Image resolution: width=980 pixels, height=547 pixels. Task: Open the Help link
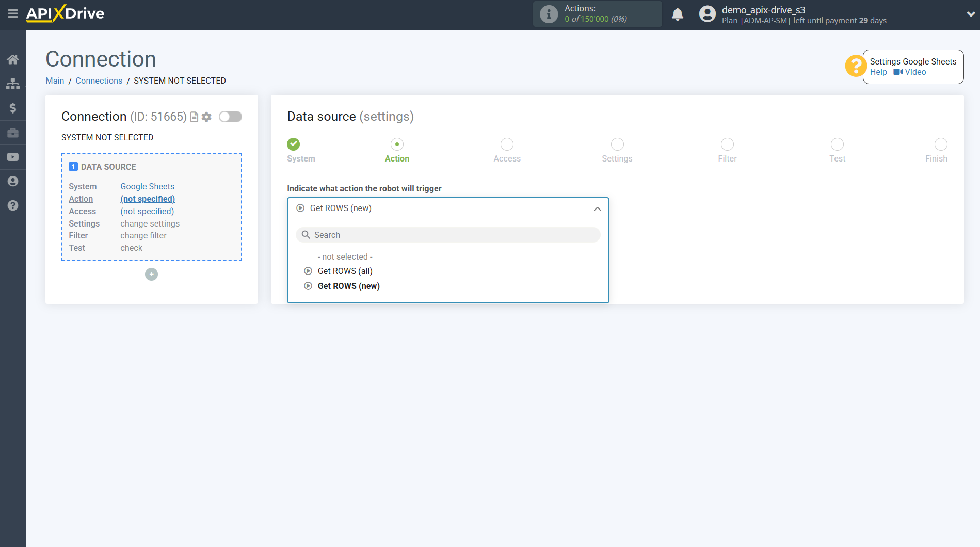(878, 72)
